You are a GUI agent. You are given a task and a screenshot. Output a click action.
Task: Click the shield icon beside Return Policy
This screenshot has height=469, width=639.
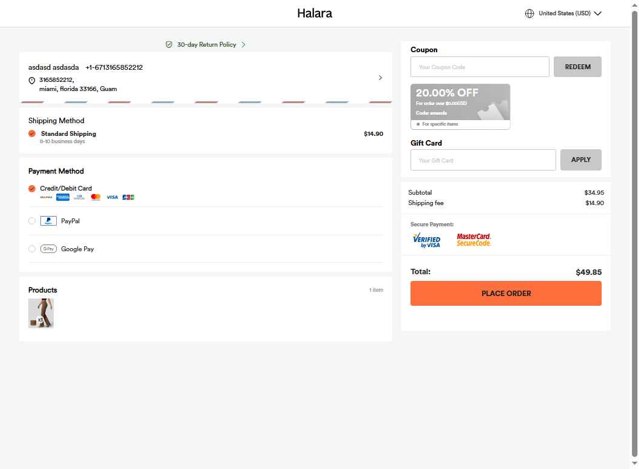coord(169,44)
